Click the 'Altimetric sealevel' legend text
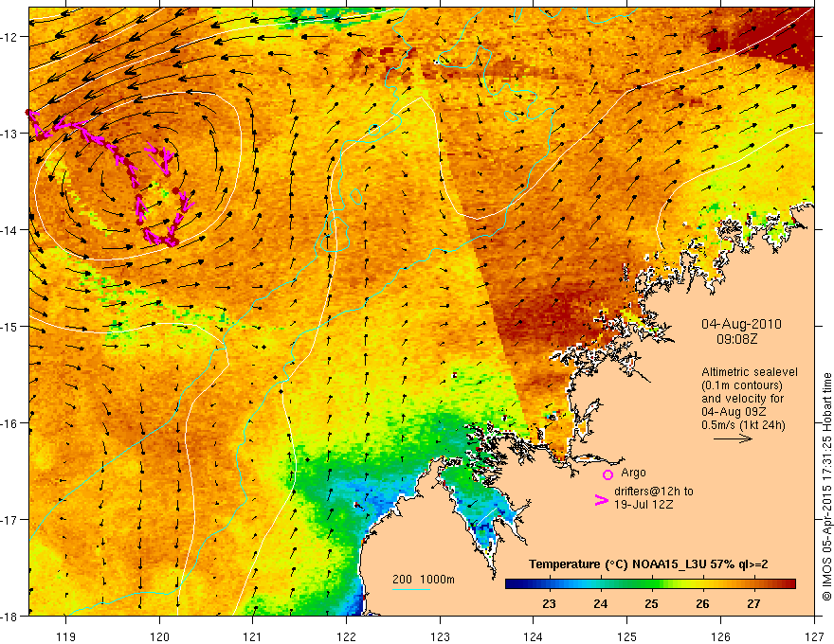The width and height of the screenshot is (834, 644). pos(750,372)
